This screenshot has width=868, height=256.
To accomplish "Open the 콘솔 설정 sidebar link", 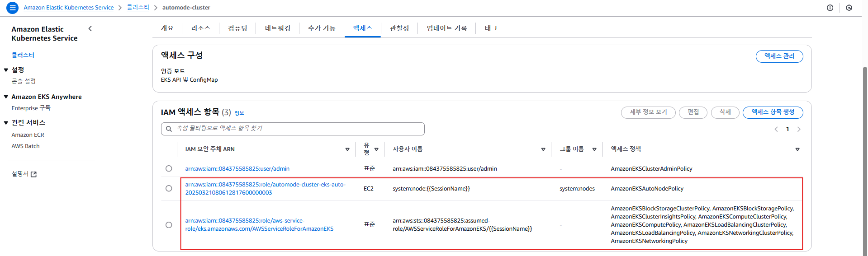I will [24, 81].
